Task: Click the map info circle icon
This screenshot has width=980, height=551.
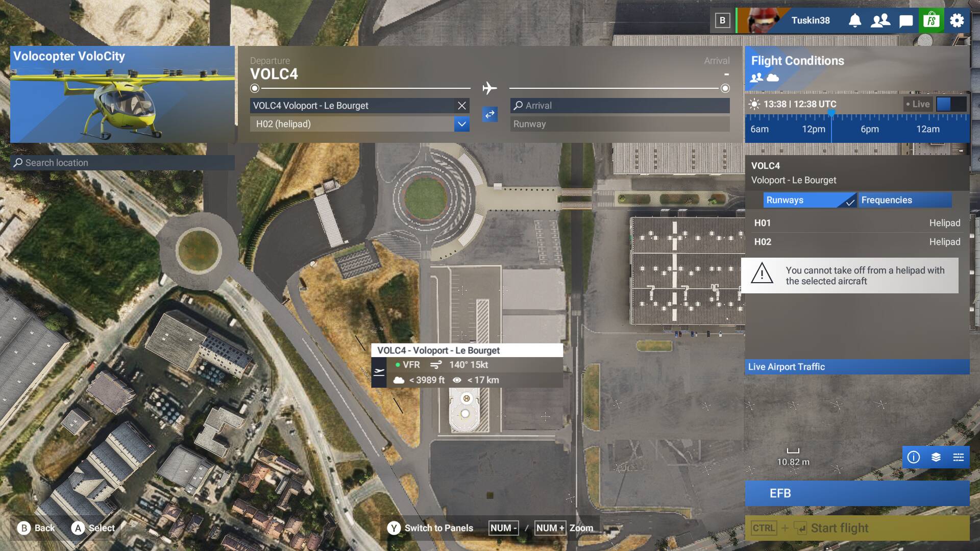Action: (x=914, y=457)
